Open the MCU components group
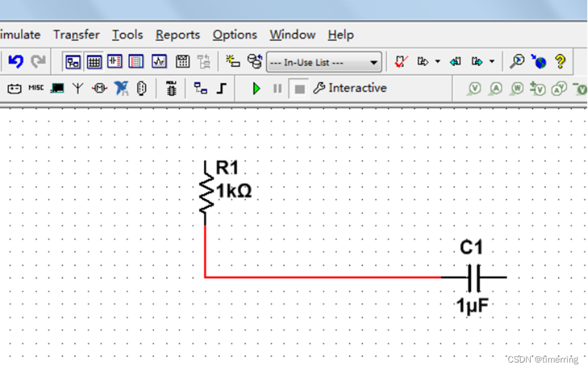 [172, 89]
